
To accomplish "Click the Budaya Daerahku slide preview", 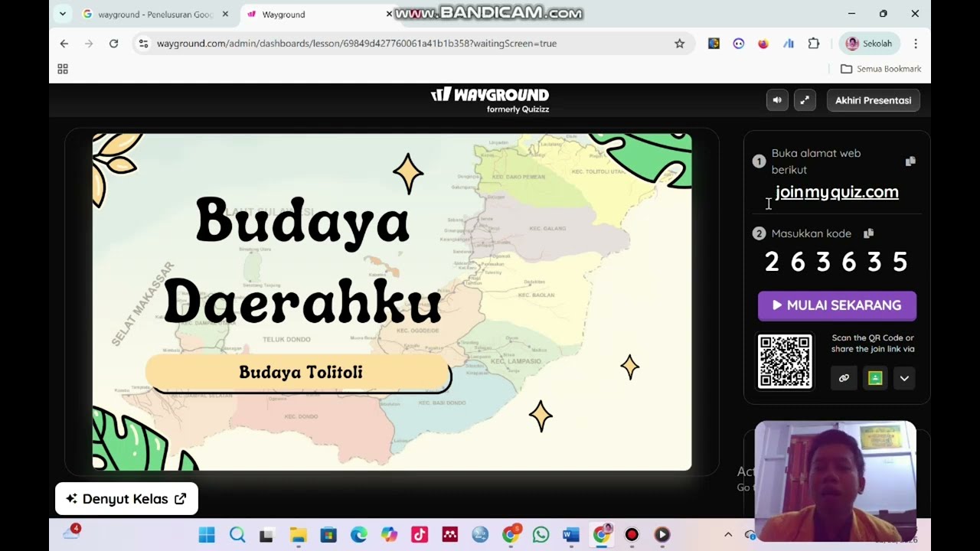I will click(x=392, y=302).
